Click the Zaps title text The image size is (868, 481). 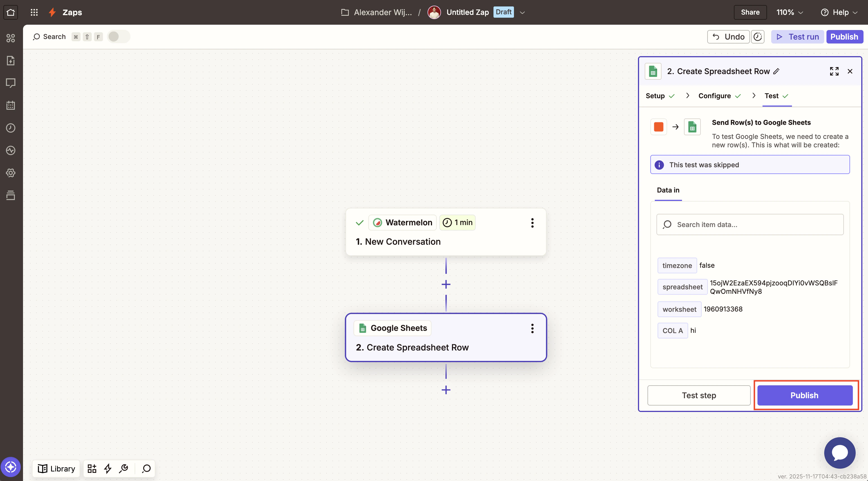coord(72,12)
